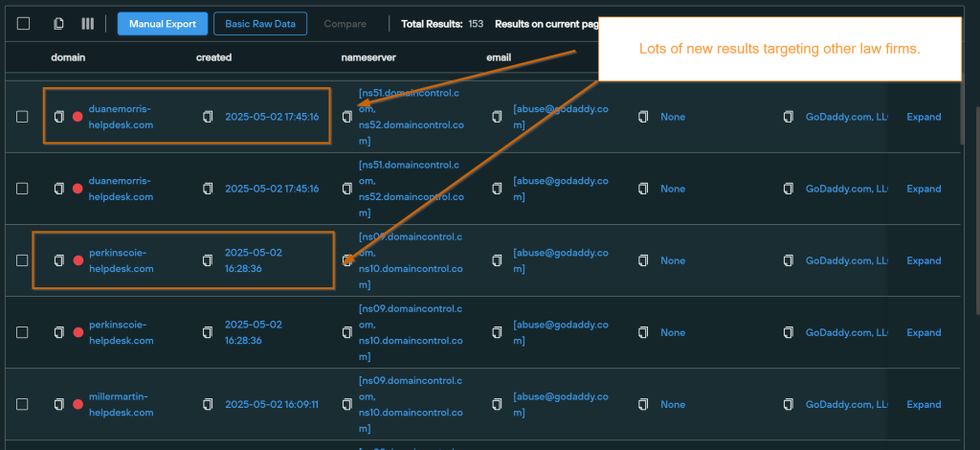Expand the first perkinscoie-helpdesk.com row

click(x=924, y=260)
